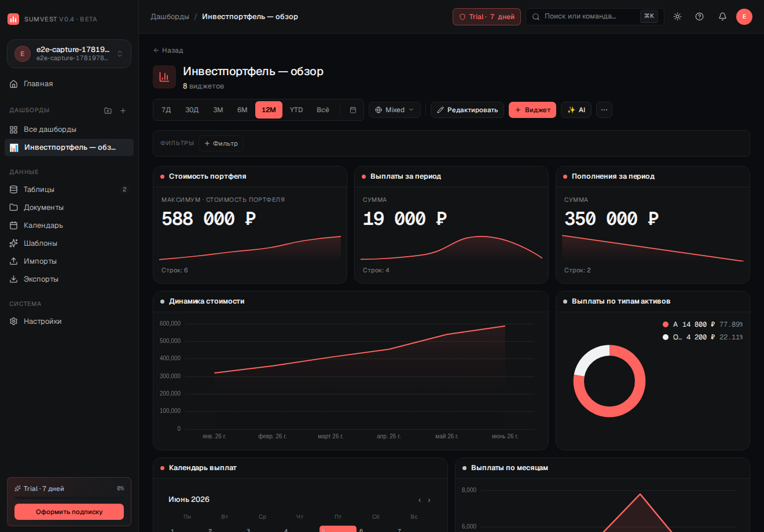Select the 30Д period tab
The height and width of the screenshot is (532, 764).
tap(192, 110)
